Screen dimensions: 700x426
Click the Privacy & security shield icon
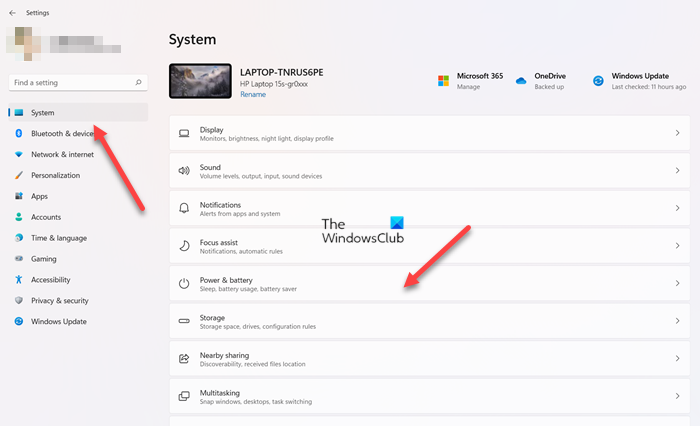[19, 301]
